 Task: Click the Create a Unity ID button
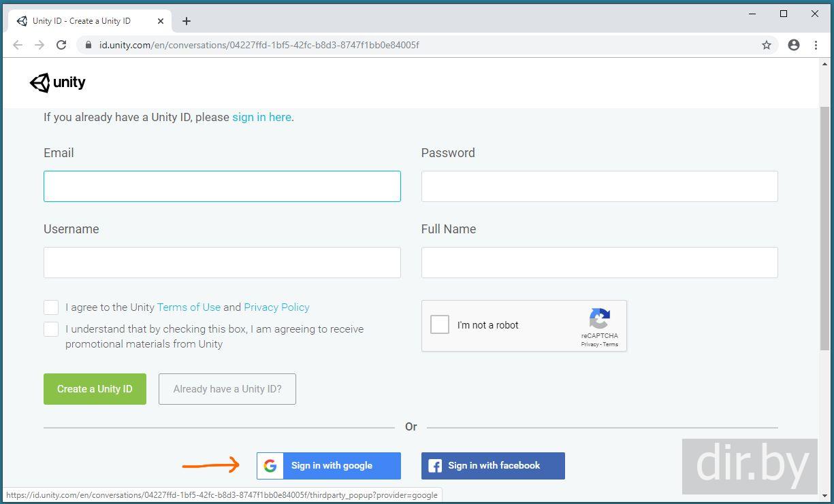click(x=95, y=389)
